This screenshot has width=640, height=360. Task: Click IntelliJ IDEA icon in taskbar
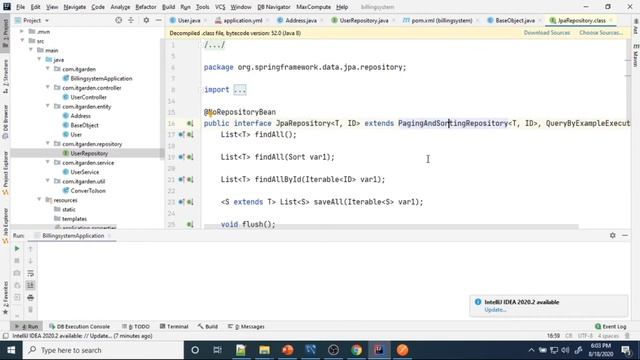[379, 350]
